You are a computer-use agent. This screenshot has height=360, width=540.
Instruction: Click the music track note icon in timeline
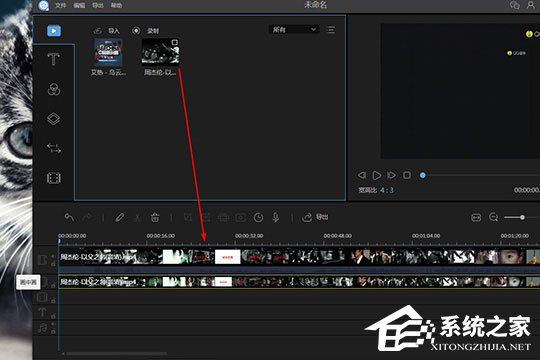(42, 328)
